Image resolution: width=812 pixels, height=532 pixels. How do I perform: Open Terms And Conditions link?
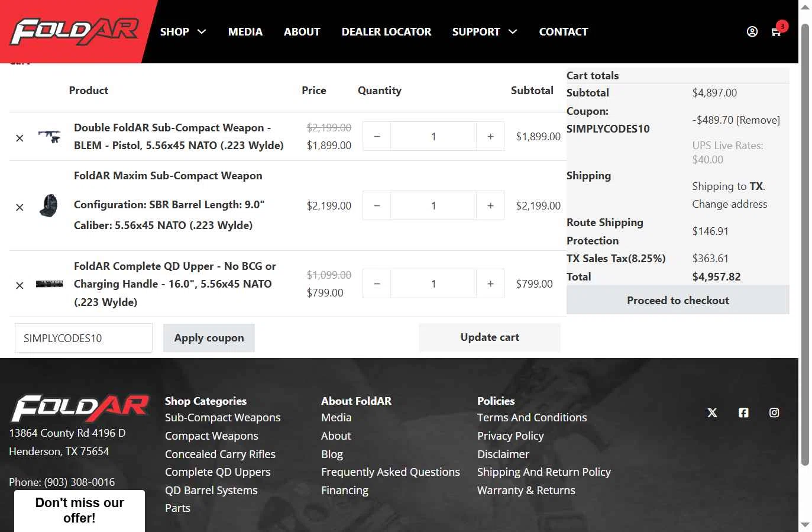tap(532, 418)
